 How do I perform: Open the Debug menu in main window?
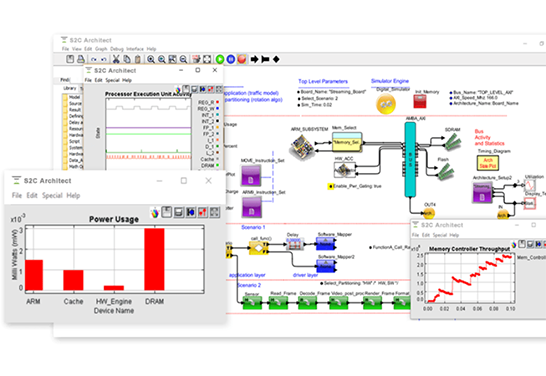(x=117, y=49)
